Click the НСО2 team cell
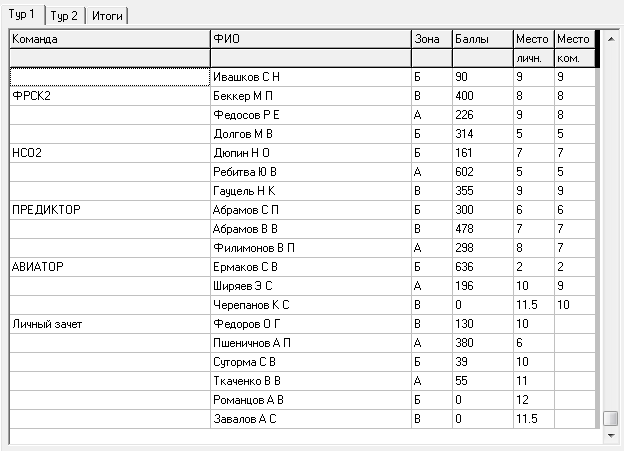 coord(110,153)
